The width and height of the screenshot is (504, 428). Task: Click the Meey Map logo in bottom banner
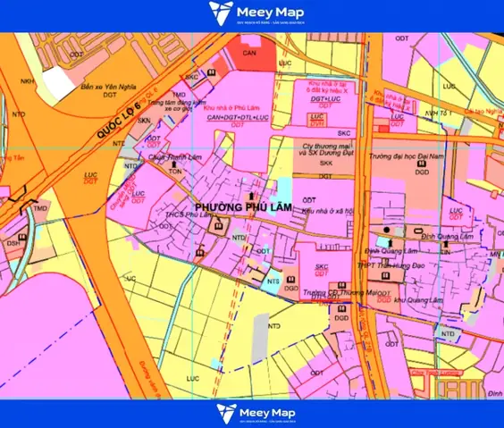point(256,414)
